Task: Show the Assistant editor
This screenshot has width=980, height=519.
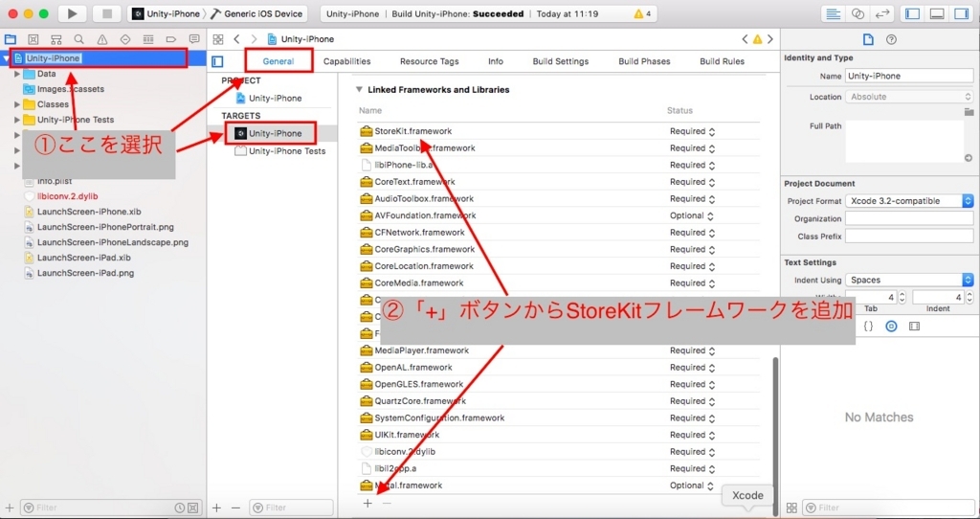Action: [x=857, y=13]
